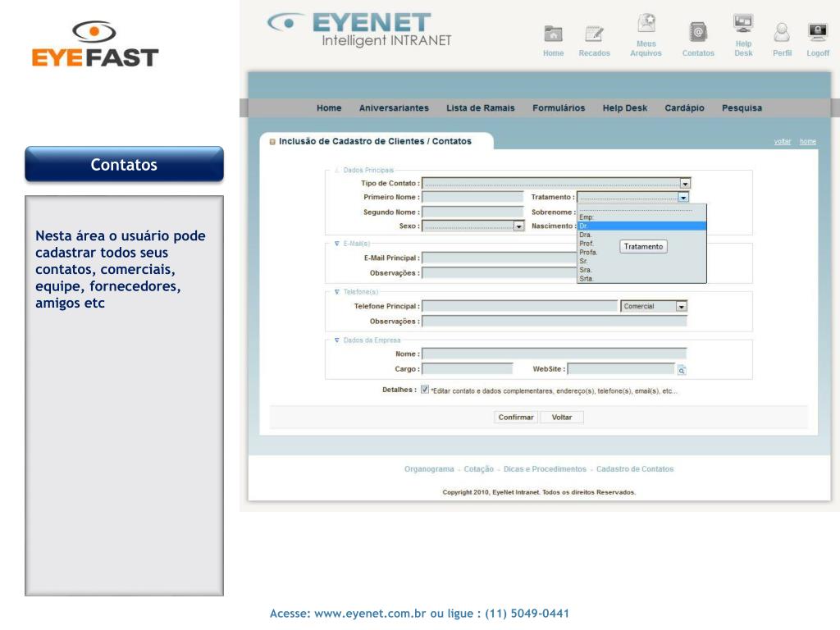Click the voltar link at top right

click(782, 141)
